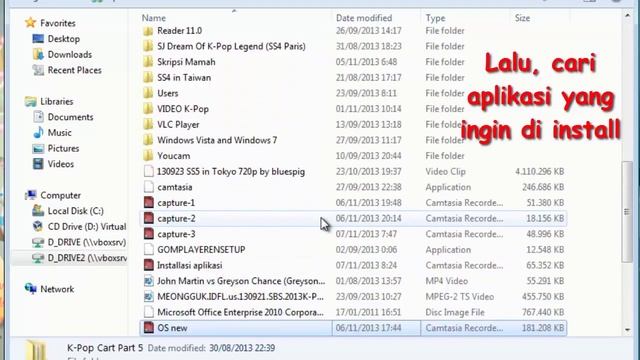
Task: Click date 23/10/2013 19:37
Action: (368, 171)
